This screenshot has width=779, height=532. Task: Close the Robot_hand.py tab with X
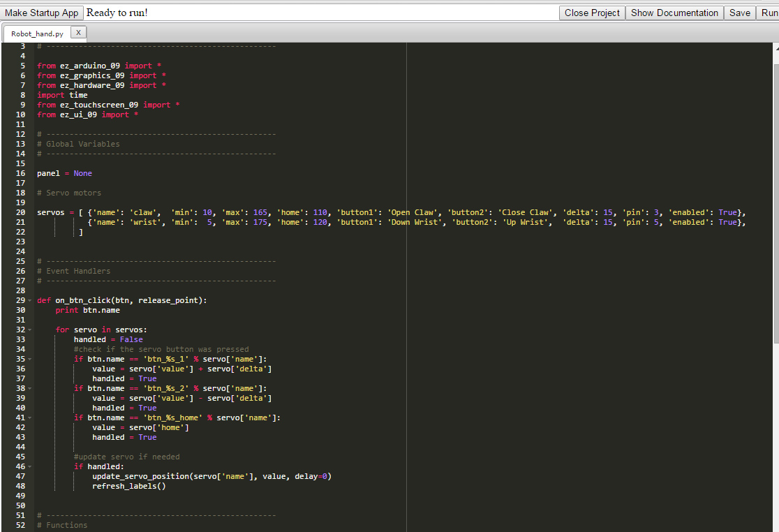point(79,32)
